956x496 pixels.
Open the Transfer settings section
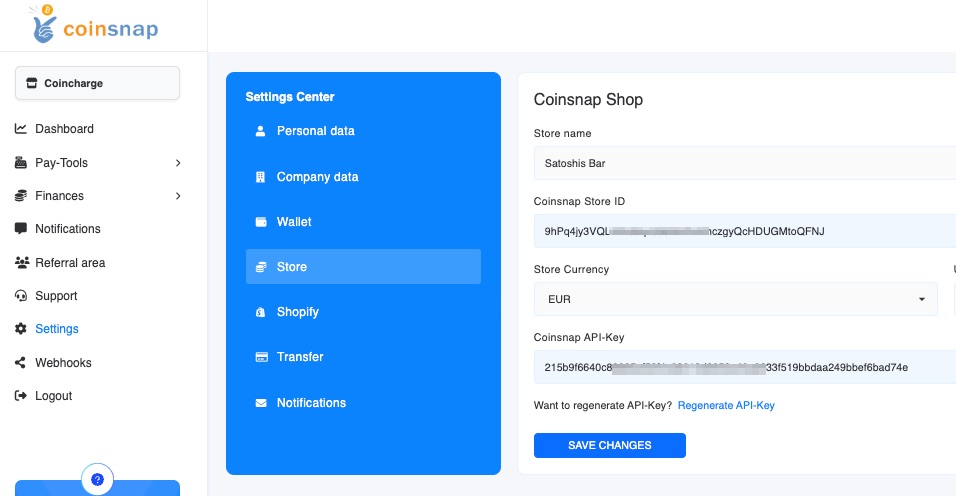click(300, 357)
